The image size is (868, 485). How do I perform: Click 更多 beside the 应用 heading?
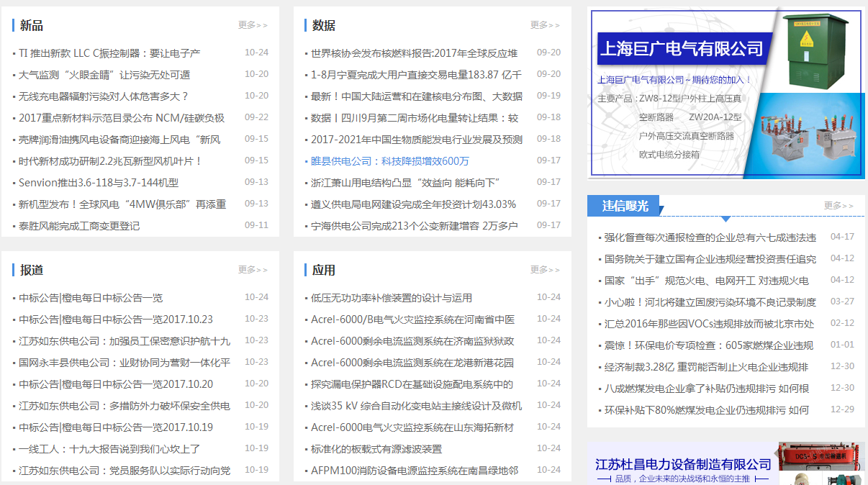tap(545, 270)
